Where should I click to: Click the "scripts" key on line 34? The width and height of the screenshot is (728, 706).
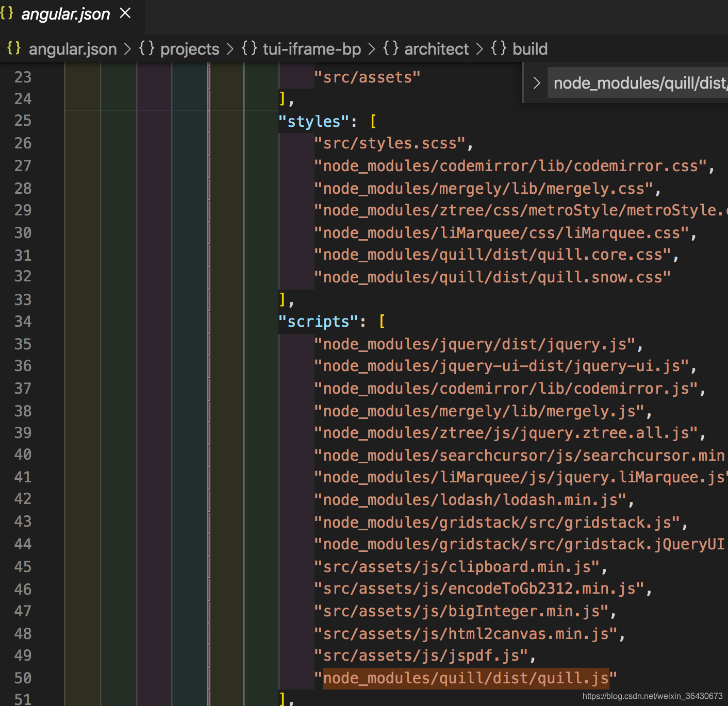319,322
